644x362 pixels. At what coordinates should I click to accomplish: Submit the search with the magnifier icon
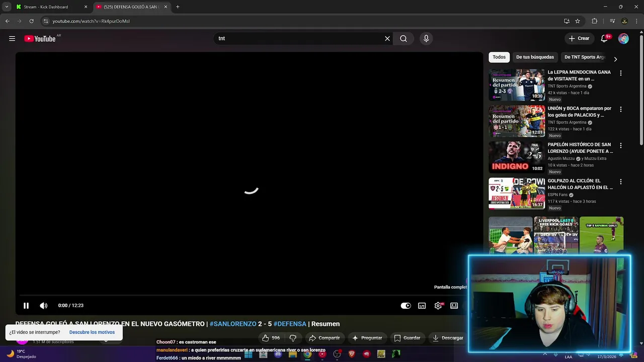pos(404,39)
